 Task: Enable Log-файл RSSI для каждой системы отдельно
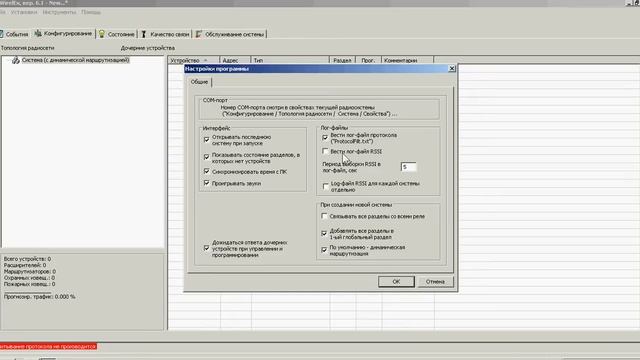point(325,186)
